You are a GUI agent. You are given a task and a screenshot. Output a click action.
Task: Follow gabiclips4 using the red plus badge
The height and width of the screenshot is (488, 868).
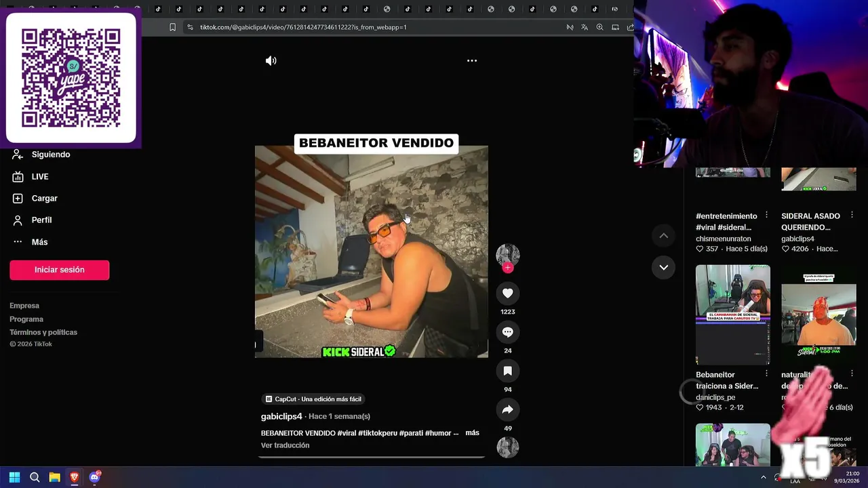(x=507, y=268)
